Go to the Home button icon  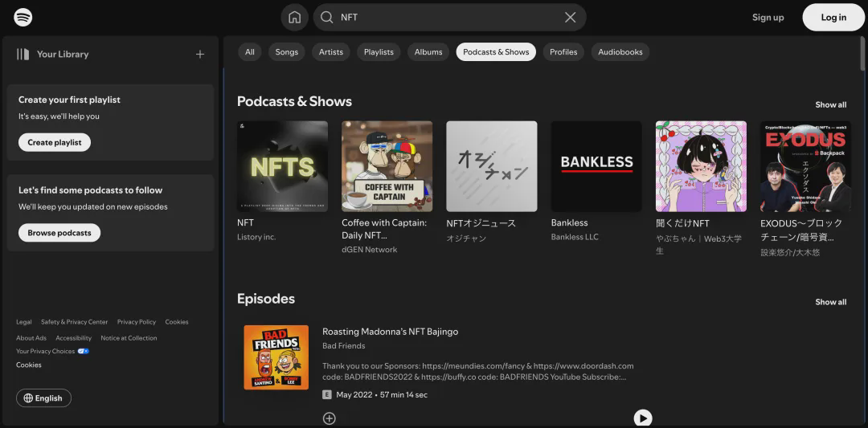click(x=294, y=17)
